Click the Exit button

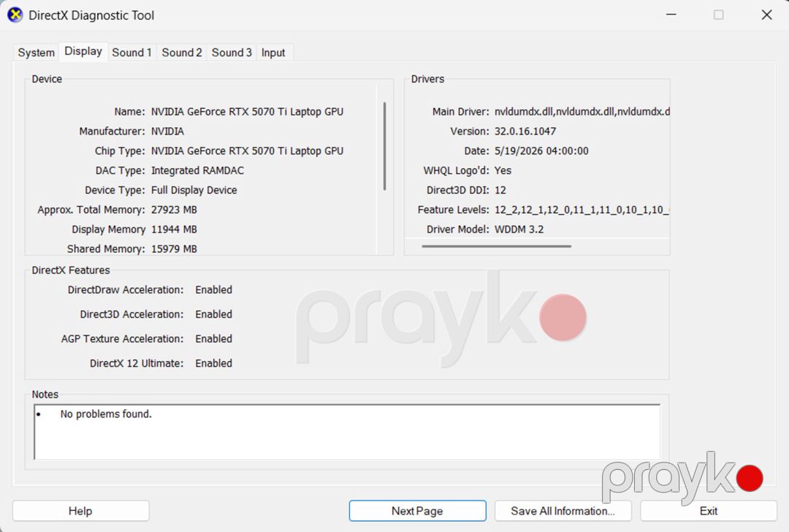pos(709,511)
